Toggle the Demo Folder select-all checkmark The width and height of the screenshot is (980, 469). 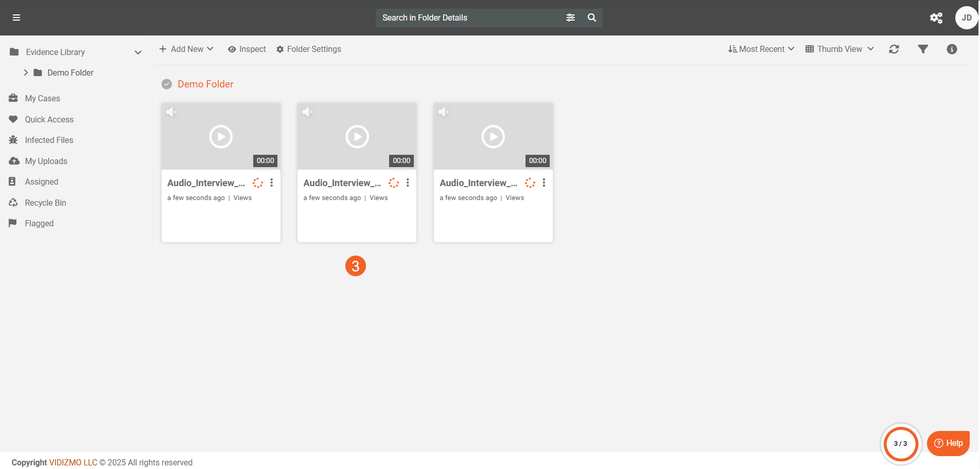[167, 84]
